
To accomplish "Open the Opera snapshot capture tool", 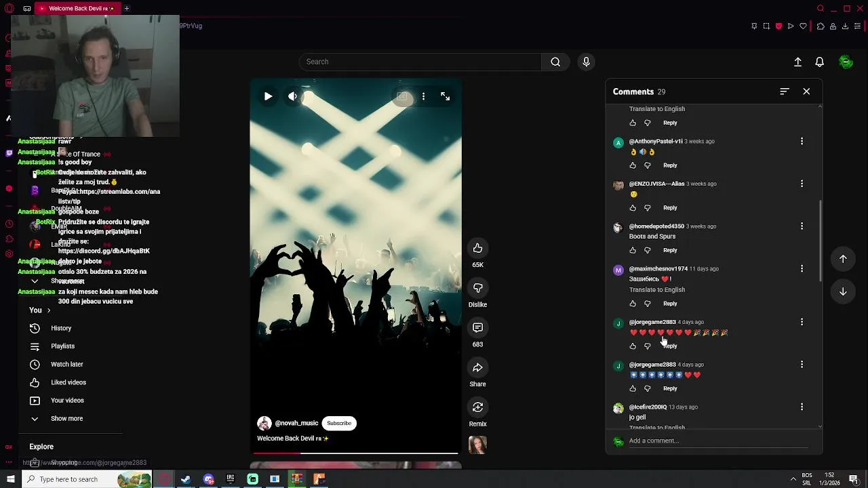I will [x=766, y=26].
